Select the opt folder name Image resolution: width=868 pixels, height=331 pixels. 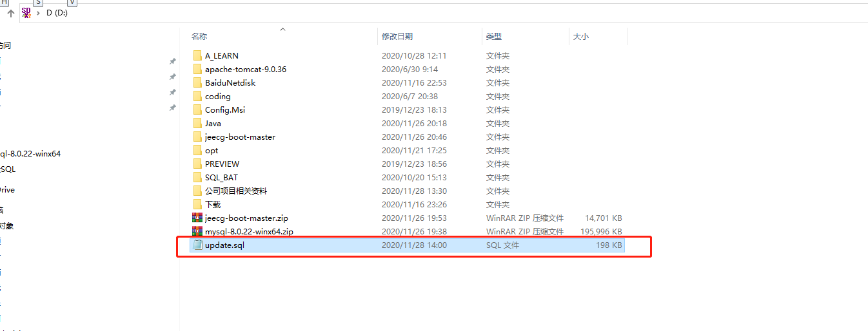(212, 151)
